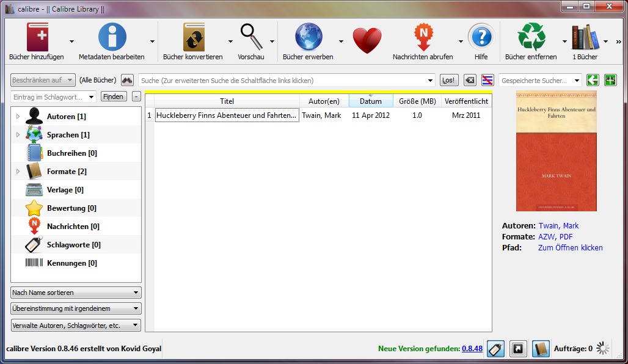Click the Bücher hinzufügen red book icon

tap(37, 37)
